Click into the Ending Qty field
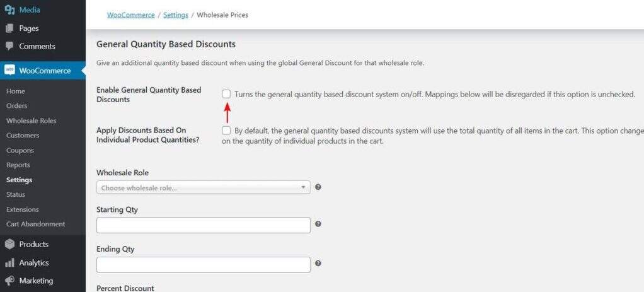The width and height of the screenshot is (644, 292). point(203,264)
